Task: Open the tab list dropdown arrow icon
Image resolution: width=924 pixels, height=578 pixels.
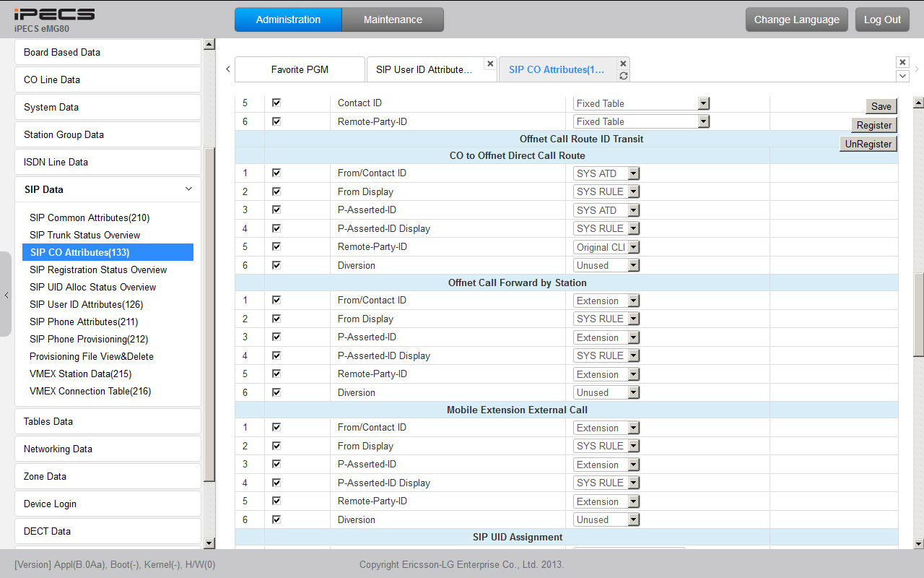Action: tap(902, 76)
